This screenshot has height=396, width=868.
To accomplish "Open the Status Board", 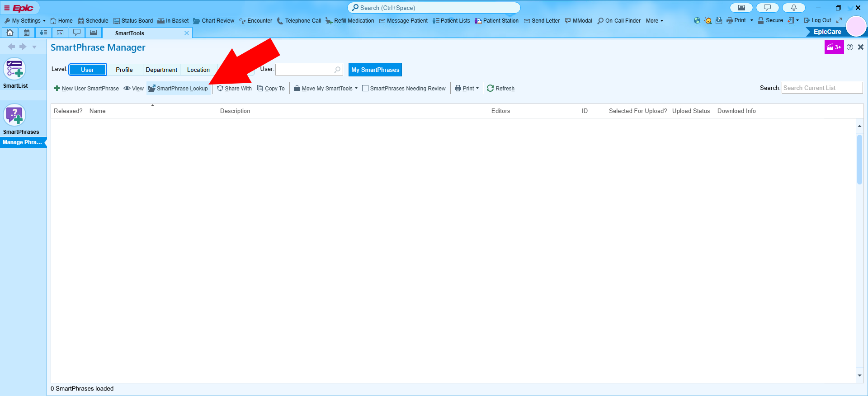I will (x=133, y=21).
